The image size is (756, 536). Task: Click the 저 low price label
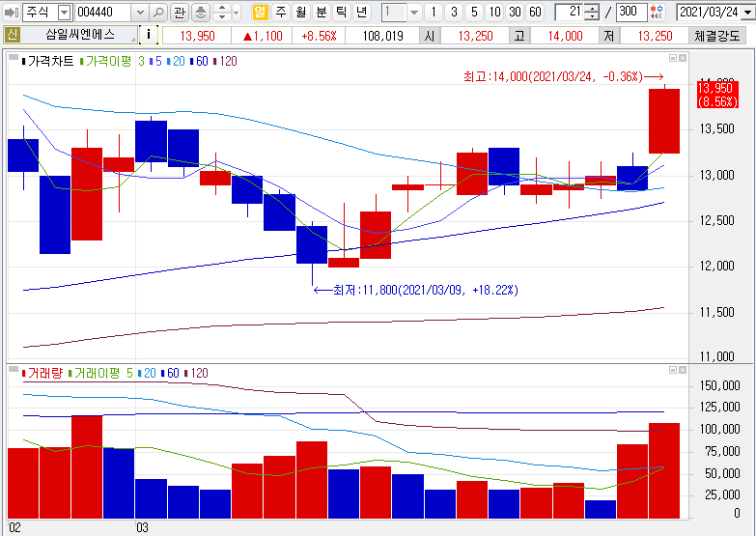click(609, 36)
